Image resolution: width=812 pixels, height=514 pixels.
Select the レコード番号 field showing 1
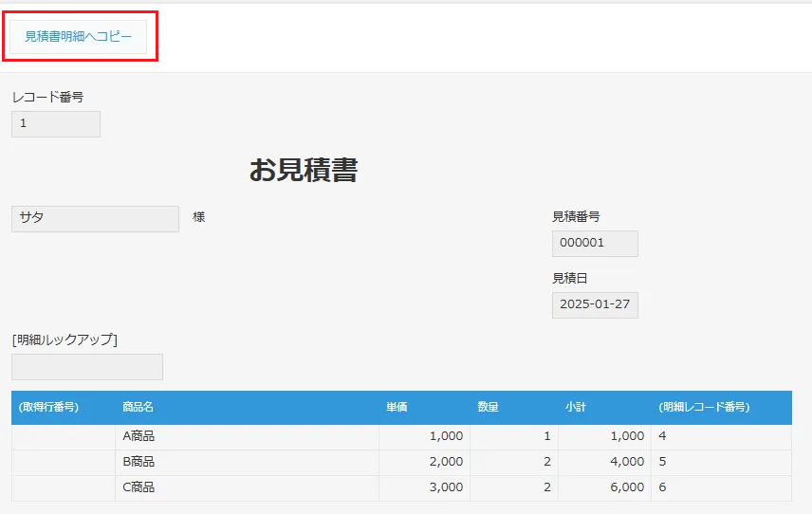56,123
